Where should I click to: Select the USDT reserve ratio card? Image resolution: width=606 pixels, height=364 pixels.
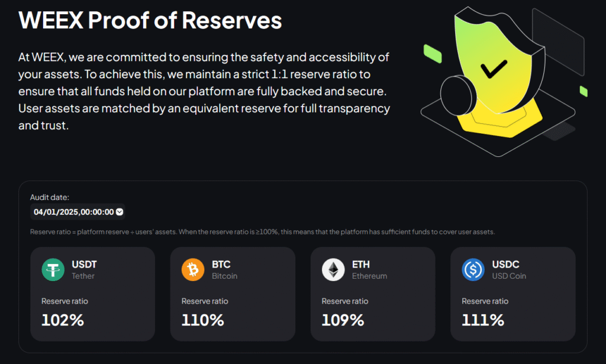coord(92,293)
